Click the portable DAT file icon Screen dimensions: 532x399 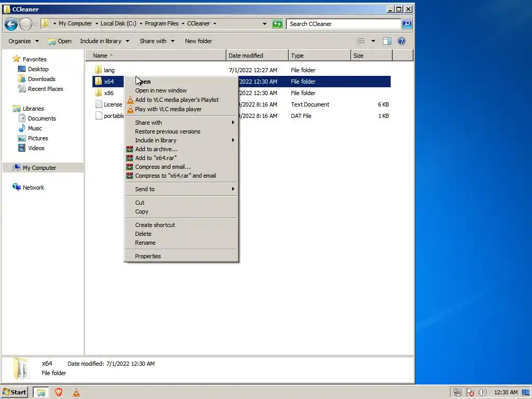(x=99, y=116)
